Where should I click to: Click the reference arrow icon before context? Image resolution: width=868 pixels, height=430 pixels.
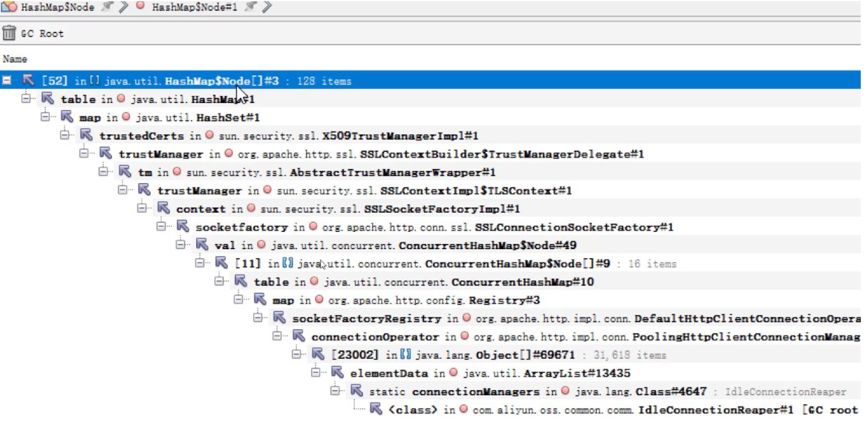pos(164,208)
